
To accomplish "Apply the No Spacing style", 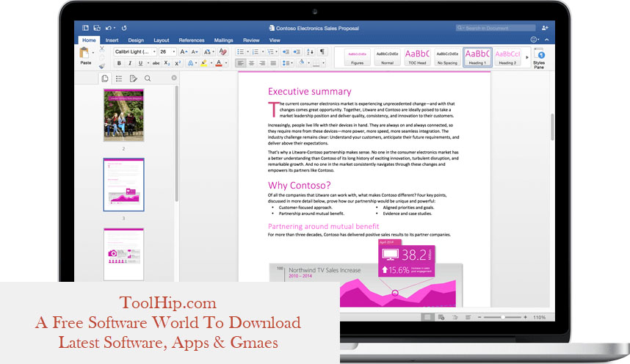I will pos(447,57).
